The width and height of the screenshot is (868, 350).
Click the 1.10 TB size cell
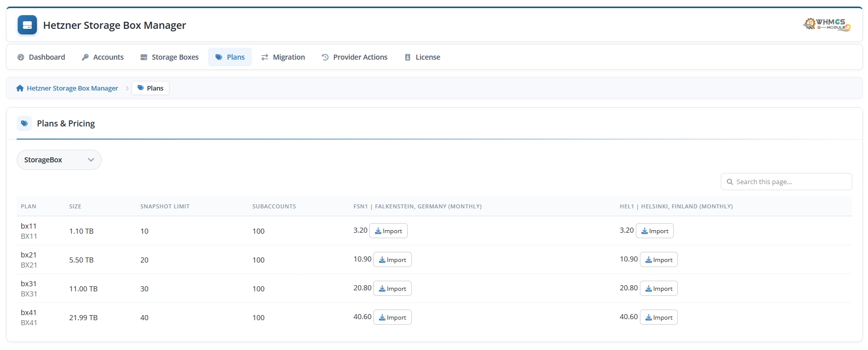point(81,231)
